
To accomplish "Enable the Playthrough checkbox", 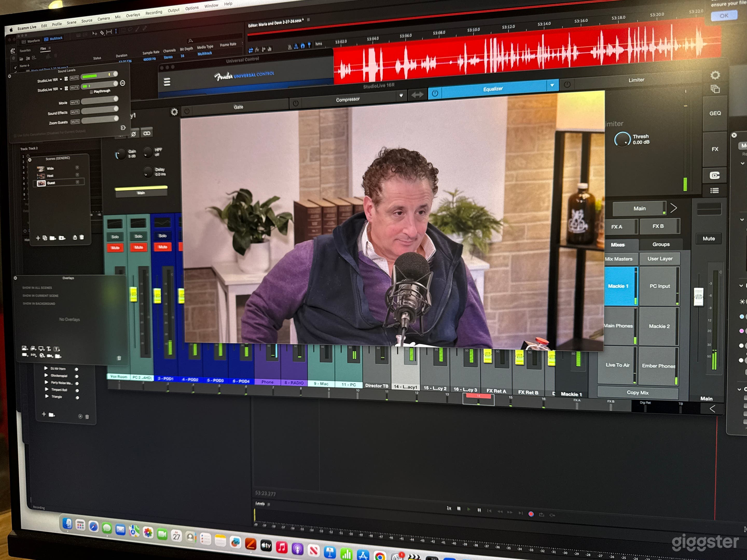I will pos(92,92).
